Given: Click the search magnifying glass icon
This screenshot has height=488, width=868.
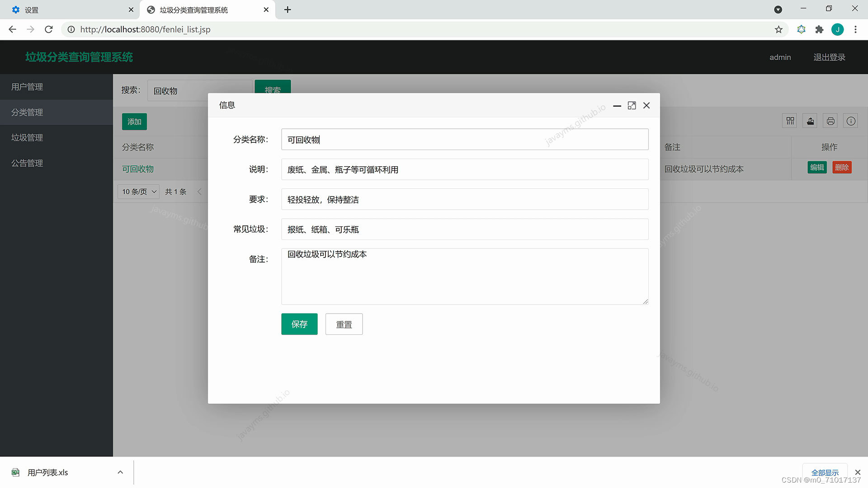Looking at the screenshot, I should click(273, 90).
